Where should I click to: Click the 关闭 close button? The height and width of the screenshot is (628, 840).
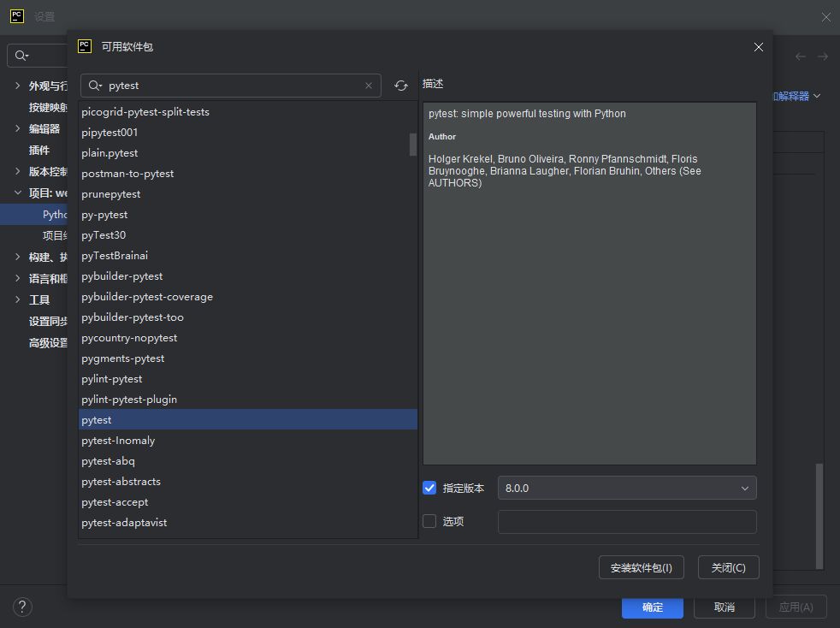(728, 567)
